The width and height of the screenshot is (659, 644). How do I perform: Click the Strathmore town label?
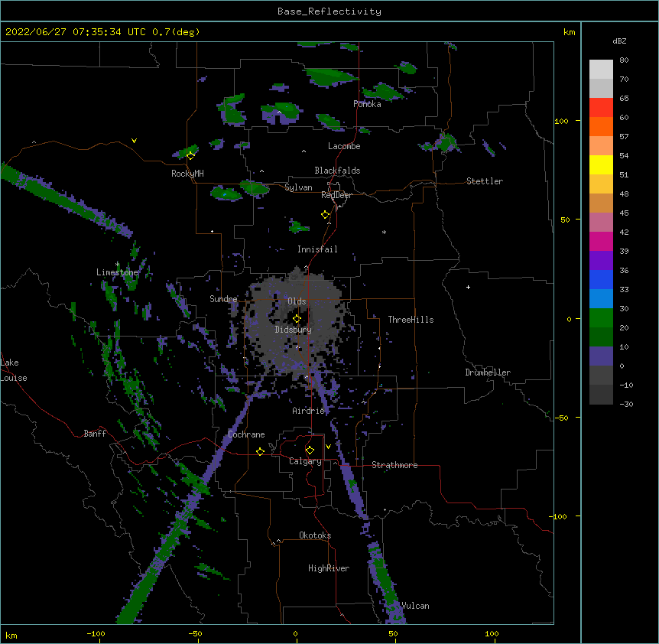pos(394,465)
